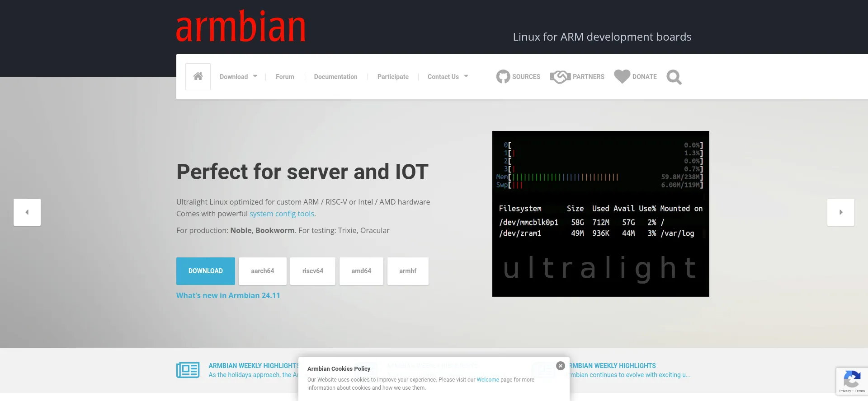Click the ultralight terminal screenshot image
This screenshot has height=401, width=868.
point(600,214)
